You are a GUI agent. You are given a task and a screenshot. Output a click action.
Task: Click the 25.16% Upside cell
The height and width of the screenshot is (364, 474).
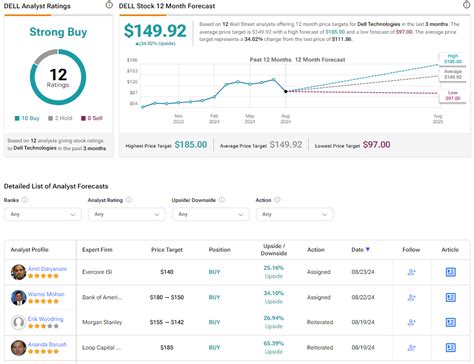[x=274, y=272]
